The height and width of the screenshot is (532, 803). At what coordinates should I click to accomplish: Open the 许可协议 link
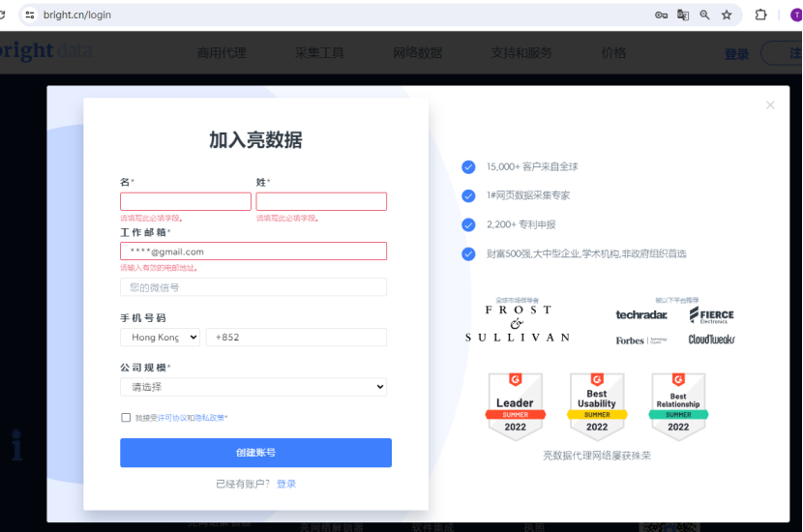click(172, 418)
